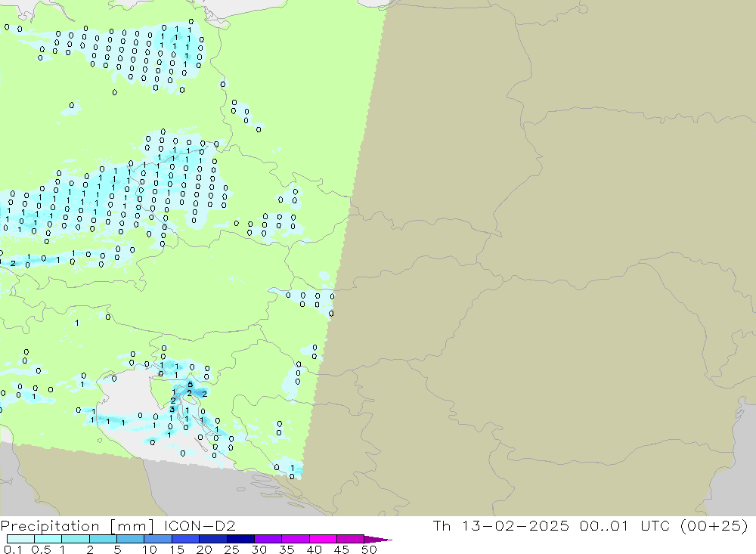Click the 'Precipitation [mm]' title text

[77, 526]
